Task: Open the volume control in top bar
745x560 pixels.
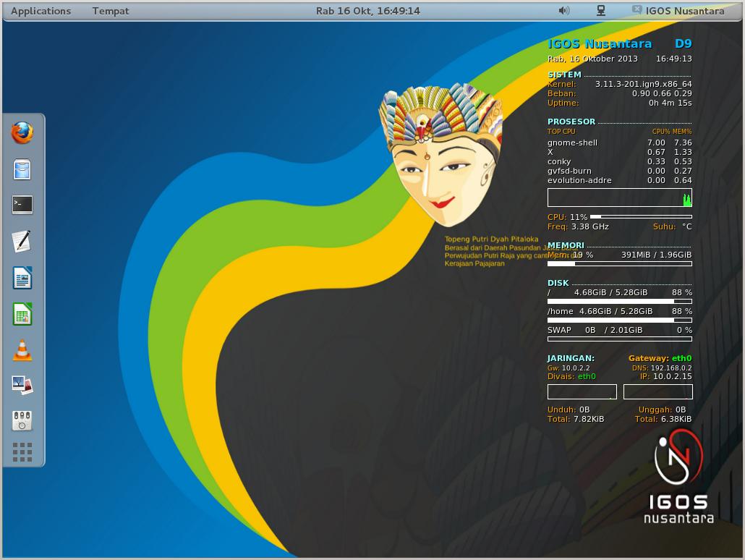Action: [564, 11]
